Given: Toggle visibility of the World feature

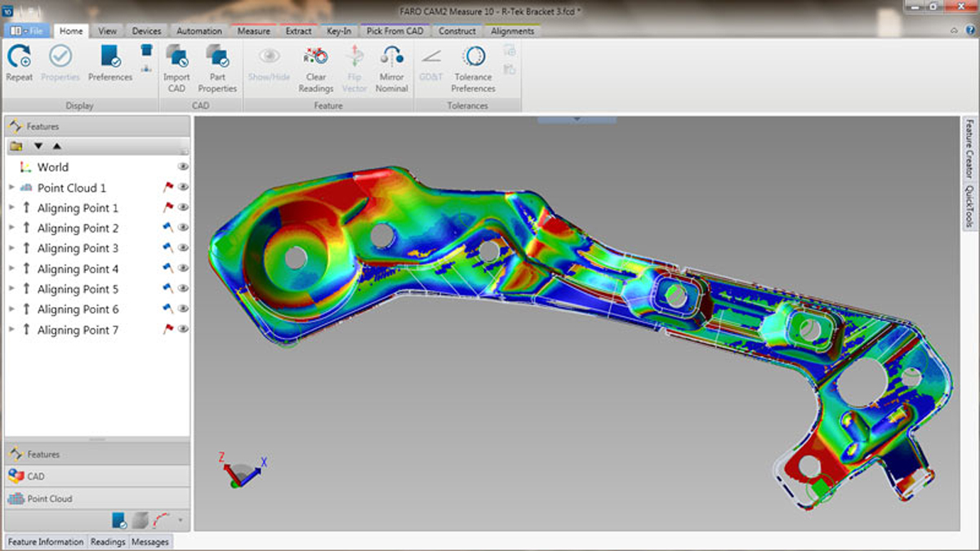Looking at the screenshot, I should click(x=183, y=167).
